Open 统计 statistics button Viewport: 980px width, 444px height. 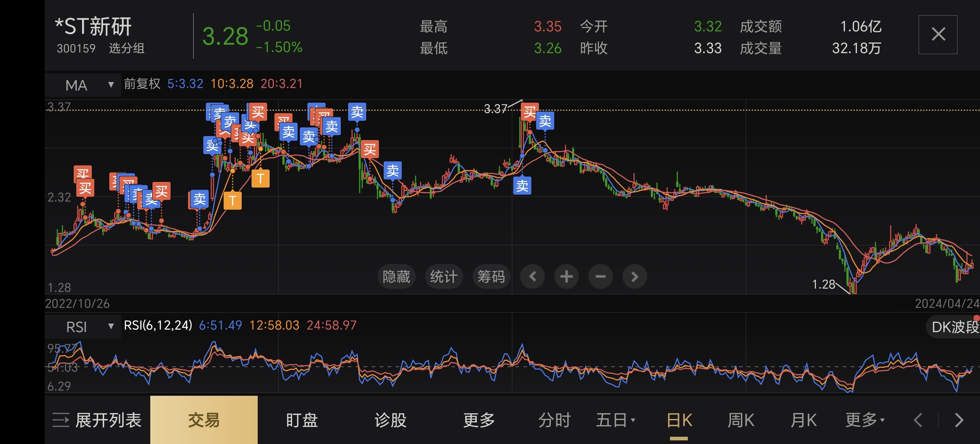(444, 276)
